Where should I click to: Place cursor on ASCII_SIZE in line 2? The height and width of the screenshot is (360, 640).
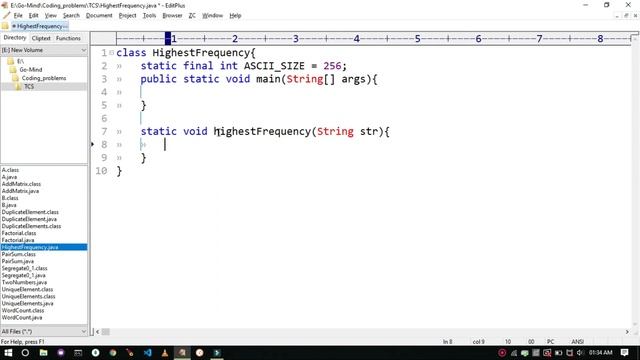274,66
